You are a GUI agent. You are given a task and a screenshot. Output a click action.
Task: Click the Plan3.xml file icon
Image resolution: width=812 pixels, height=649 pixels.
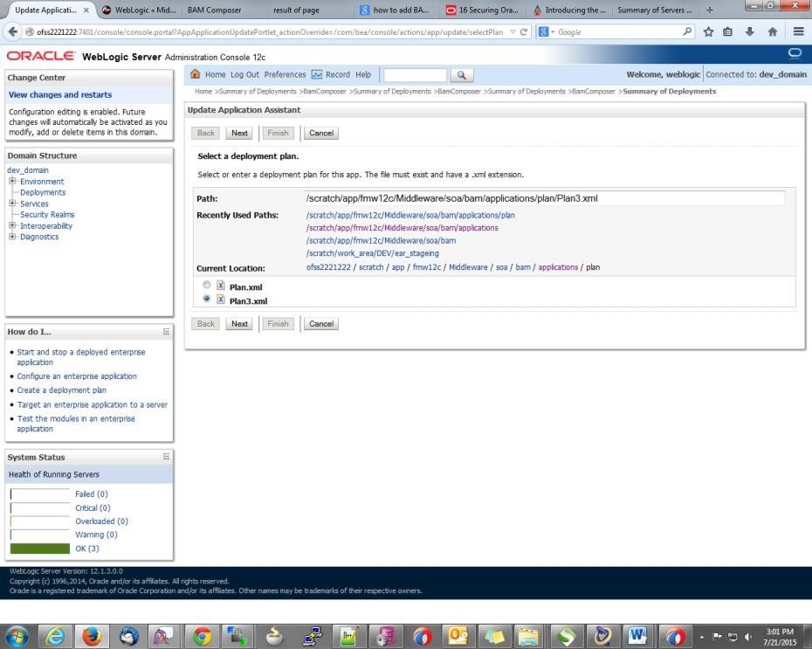221,300
